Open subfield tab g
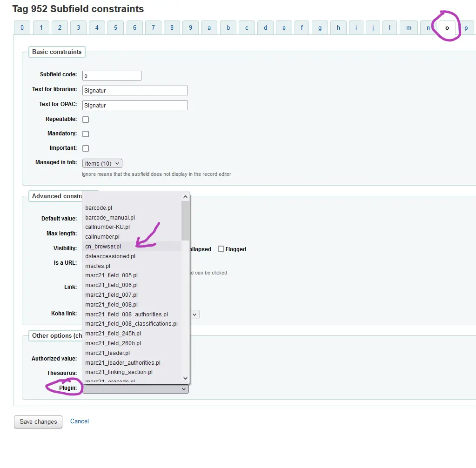This screenshot has height=468, width=476. [x=320, y=27]
